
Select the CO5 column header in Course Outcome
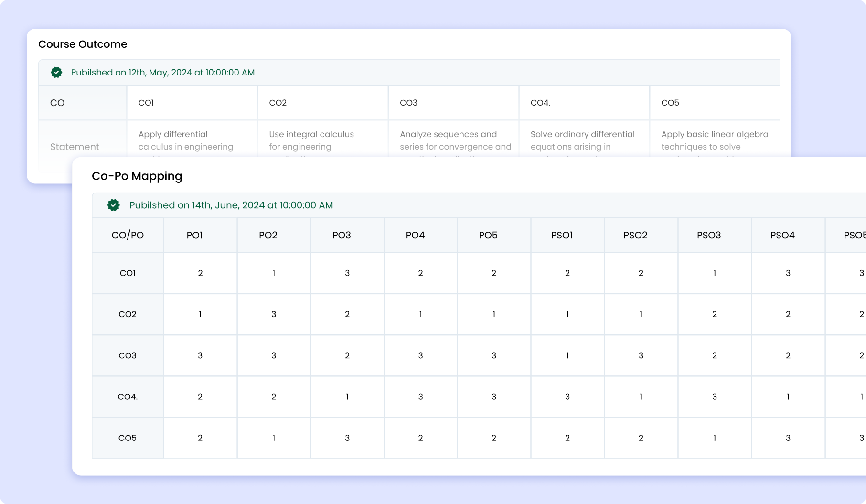click(x=715, y=103)
